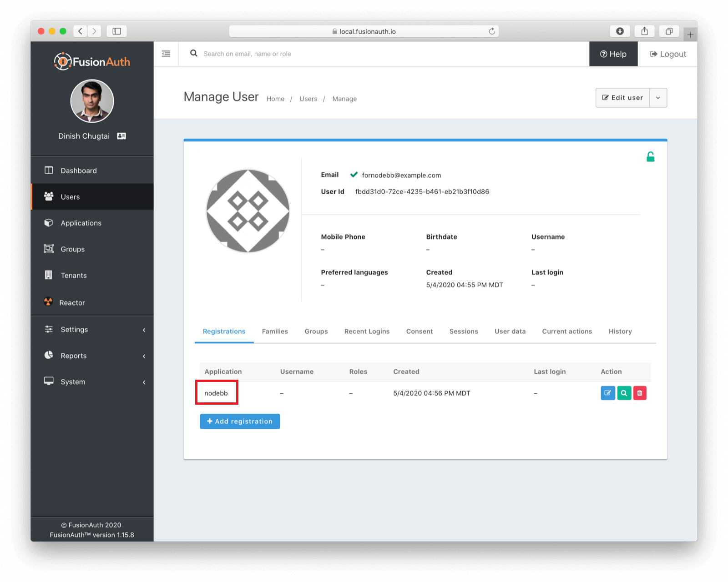728x582 pixels.
Task: Switch to the Families tab
Action: (275, 331)
